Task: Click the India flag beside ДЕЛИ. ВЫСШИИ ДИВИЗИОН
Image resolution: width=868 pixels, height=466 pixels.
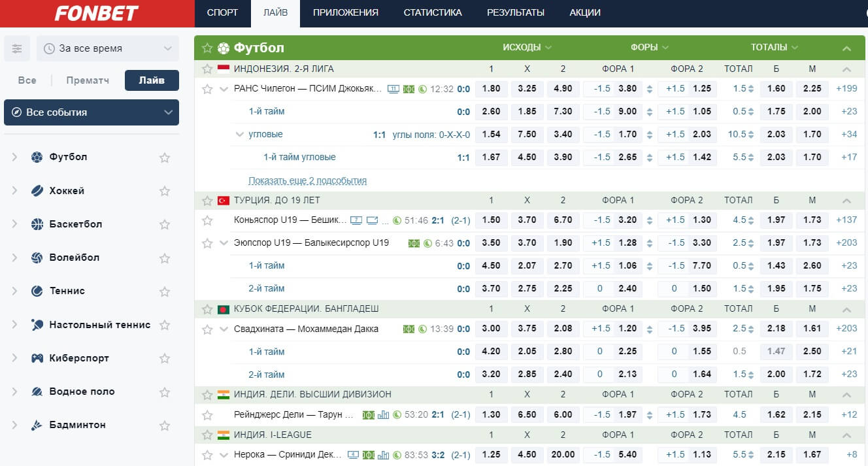Action: 224,394
